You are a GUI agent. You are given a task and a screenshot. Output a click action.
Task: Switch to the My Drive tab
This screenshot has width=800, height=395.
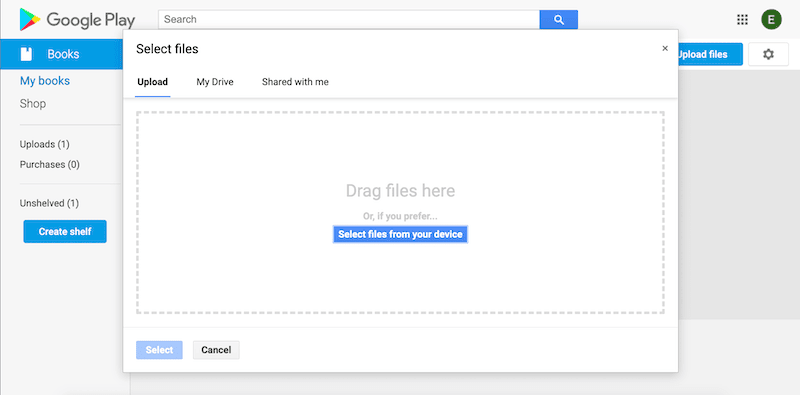(215, 82)
